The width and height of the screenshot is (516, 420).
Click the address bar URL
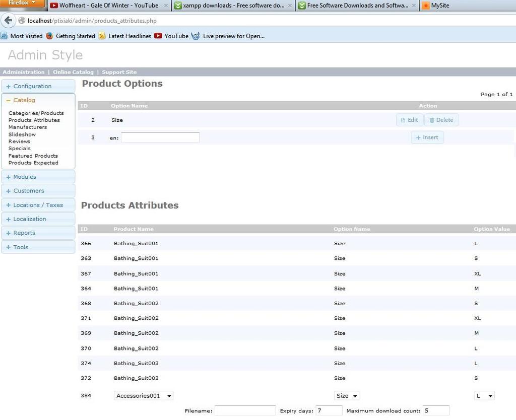(92, 21)
